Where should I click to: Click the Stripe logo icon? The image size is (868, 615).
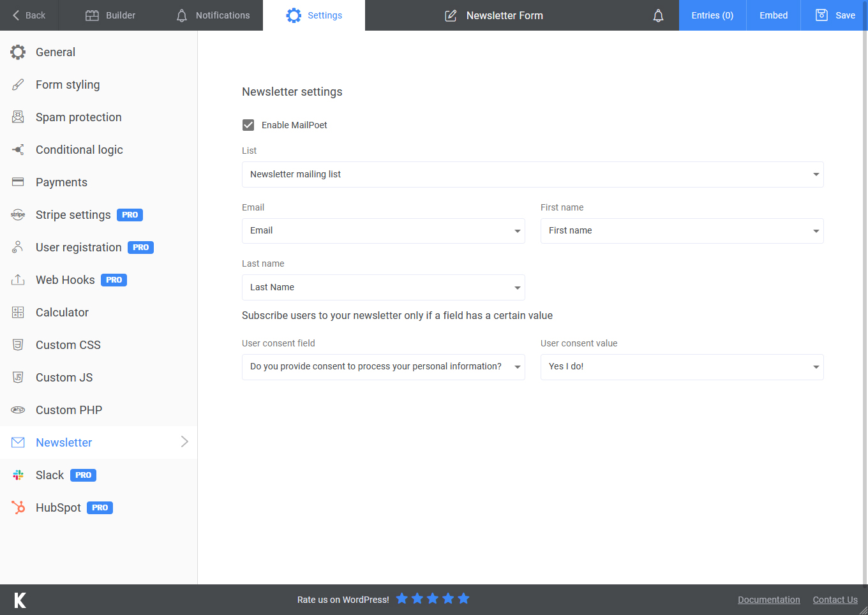coord(18,215)
